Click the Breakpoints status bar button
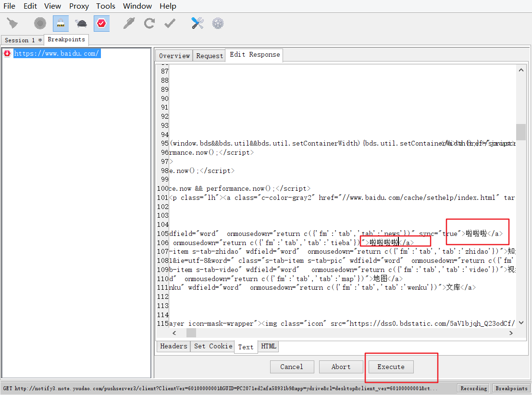 pos(511,388)
